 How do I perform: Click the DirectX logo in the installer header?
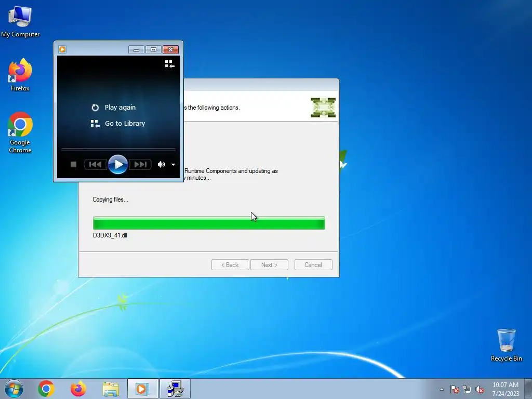(323, 108)
